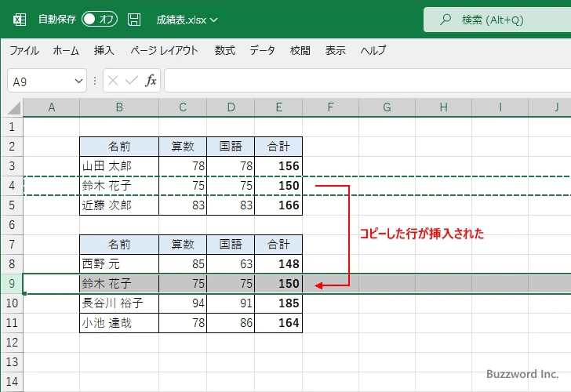Select column C header
Image resolution: width=571 pixels, height=392 pixels.
pyautogui.click(x=183, y=107)
